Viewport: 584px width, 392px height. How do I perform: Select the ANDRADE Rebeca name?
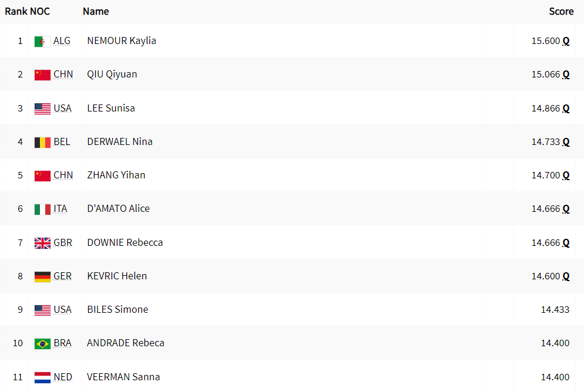126,343
